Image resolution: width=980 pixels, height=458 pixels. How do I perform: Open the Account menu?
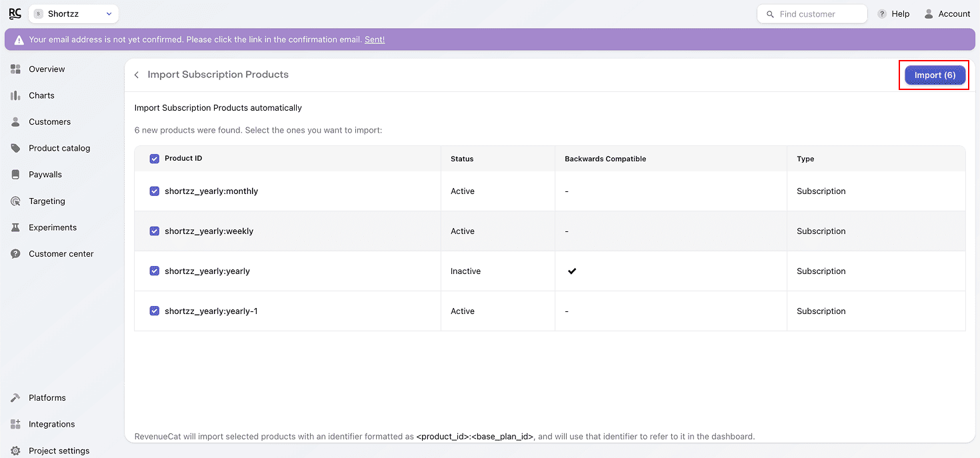tap(947, 14)
